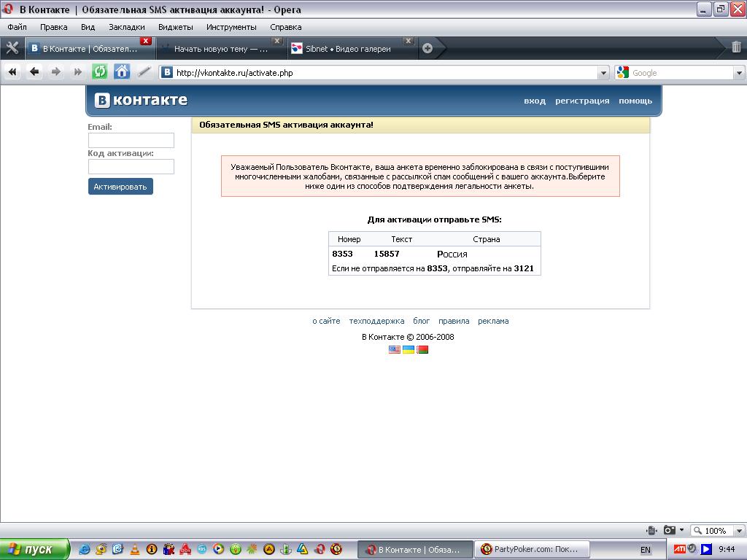747x560 pixels.
Task: Launch VLC cone icon in quick launch
Action: pos(135,550)
